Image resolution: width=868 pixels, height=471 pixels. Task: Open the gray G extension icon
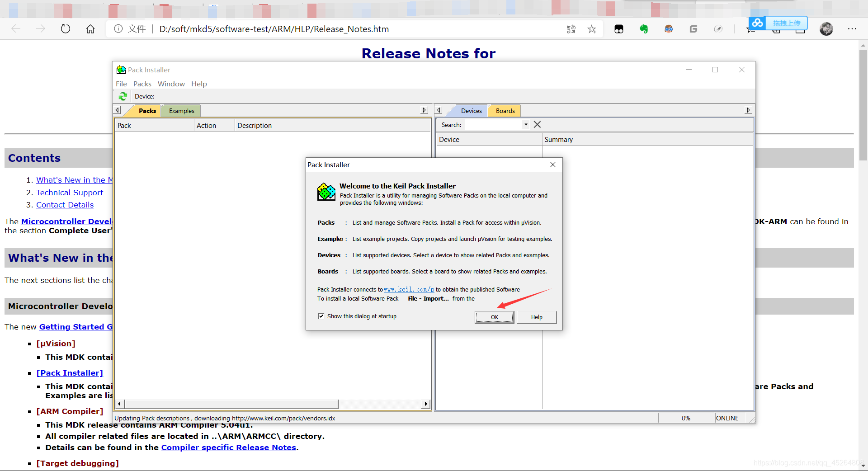(x=693, y=29)
